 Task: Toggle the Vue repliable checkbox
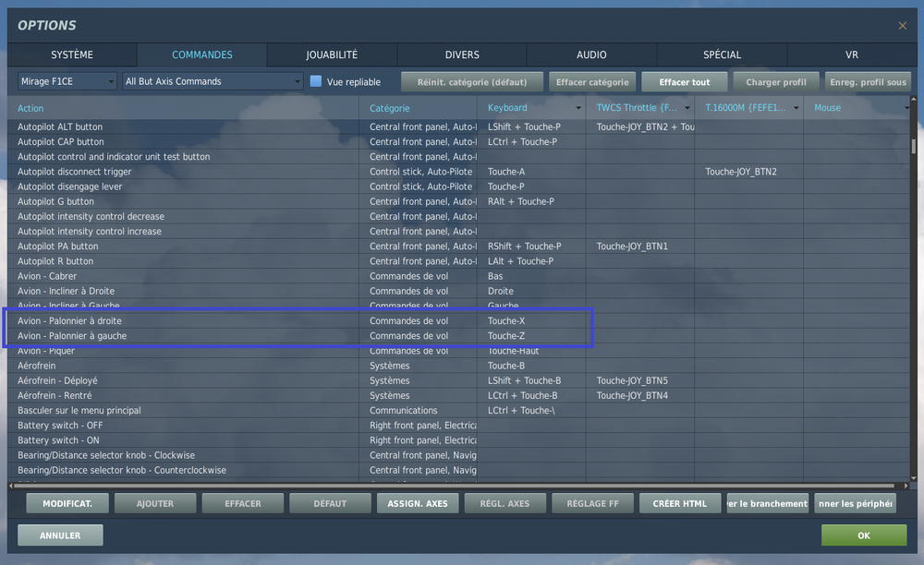(316, 81)
